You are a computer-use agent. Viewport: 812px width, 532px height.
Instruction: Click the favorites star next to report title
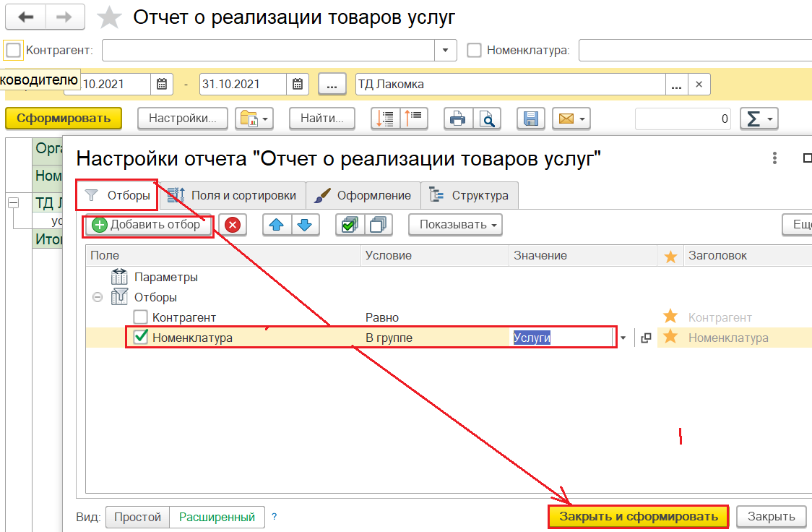(109, 17)
